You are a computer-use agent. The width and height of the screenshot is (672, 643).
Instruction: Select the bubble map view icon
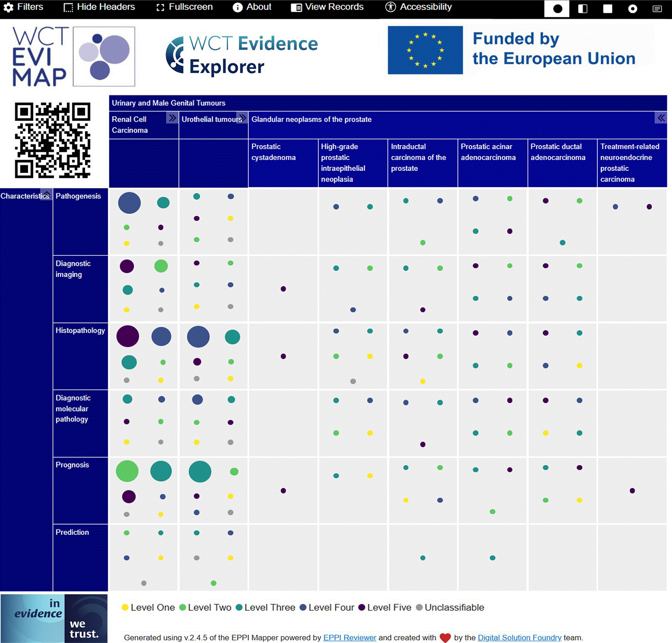coord(557,8)
